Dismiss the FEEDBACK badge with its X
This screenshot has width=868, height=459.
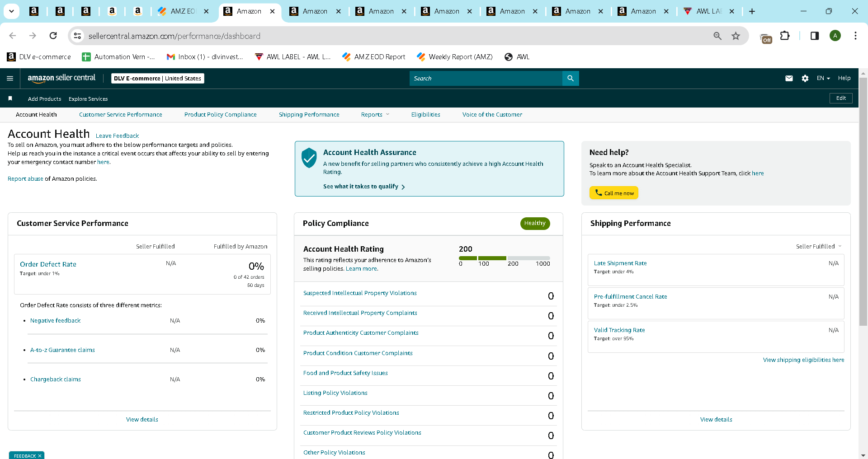point(40,456)
